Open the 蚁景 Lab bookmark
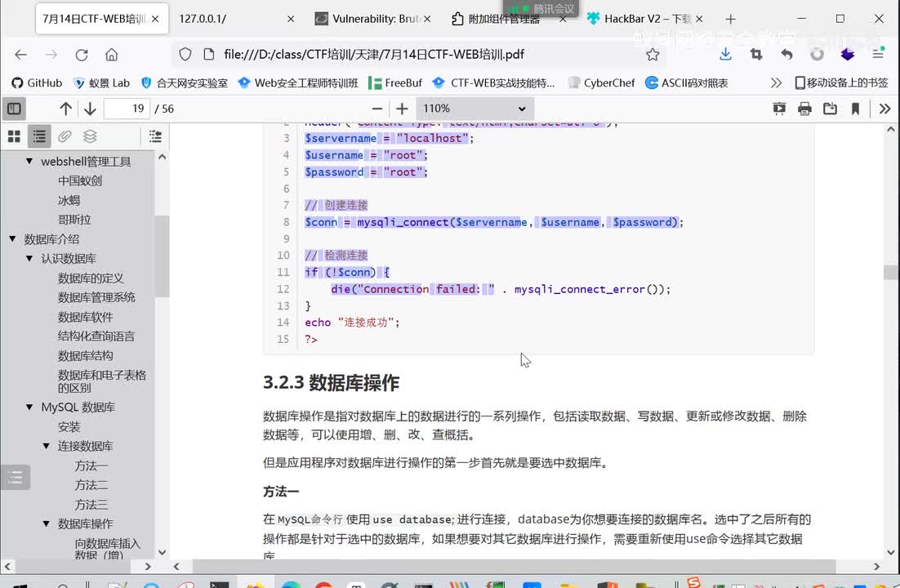The width and height of the screenshot is (900, 588). click(x=101, y=82)
